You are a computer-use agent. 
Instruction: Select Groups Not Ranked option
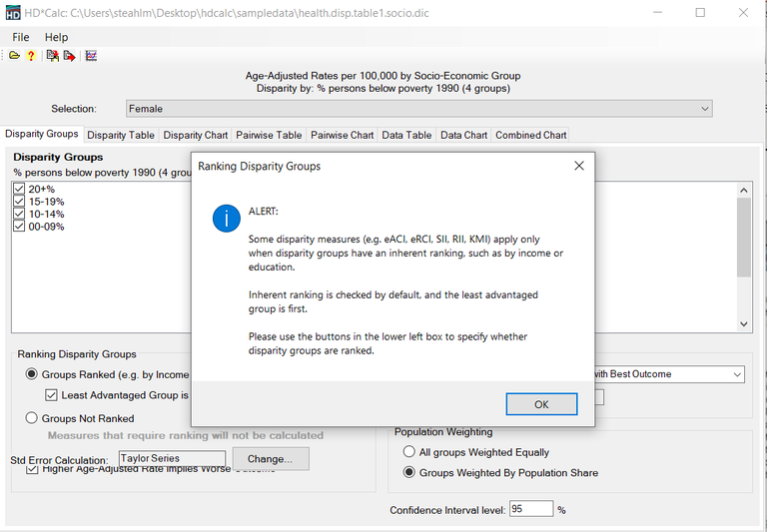(x=33, y=418)
